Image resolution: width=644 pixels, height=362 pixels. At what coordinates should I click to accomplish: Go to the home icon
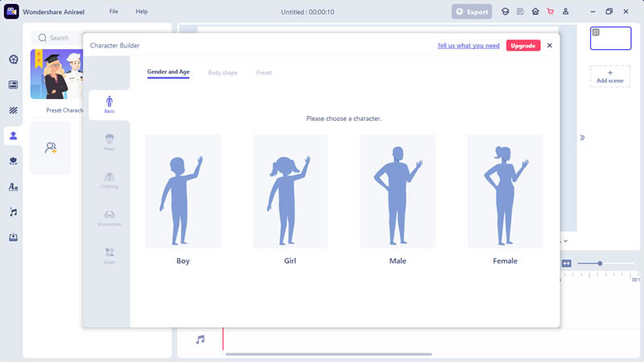click(x=535, y=11)
